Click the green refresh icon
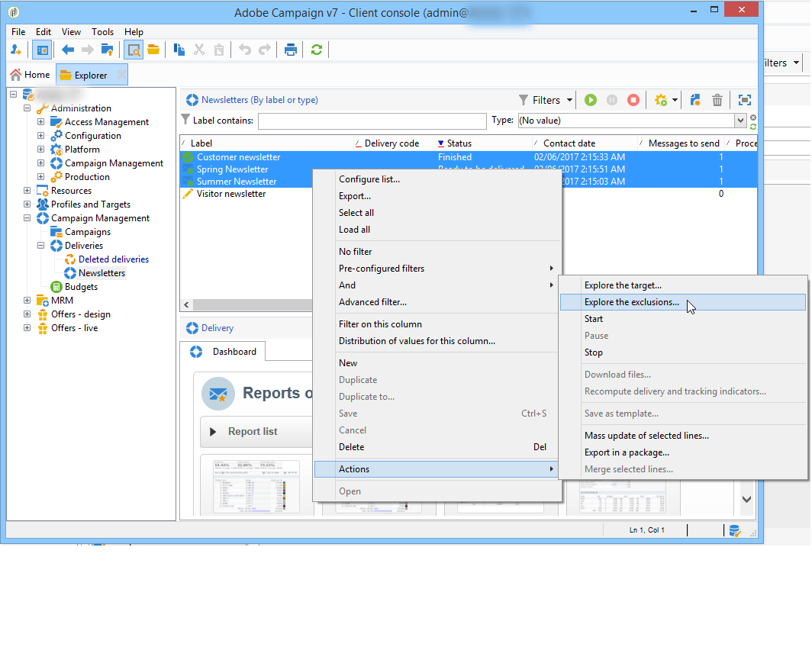 coord(317,50)
